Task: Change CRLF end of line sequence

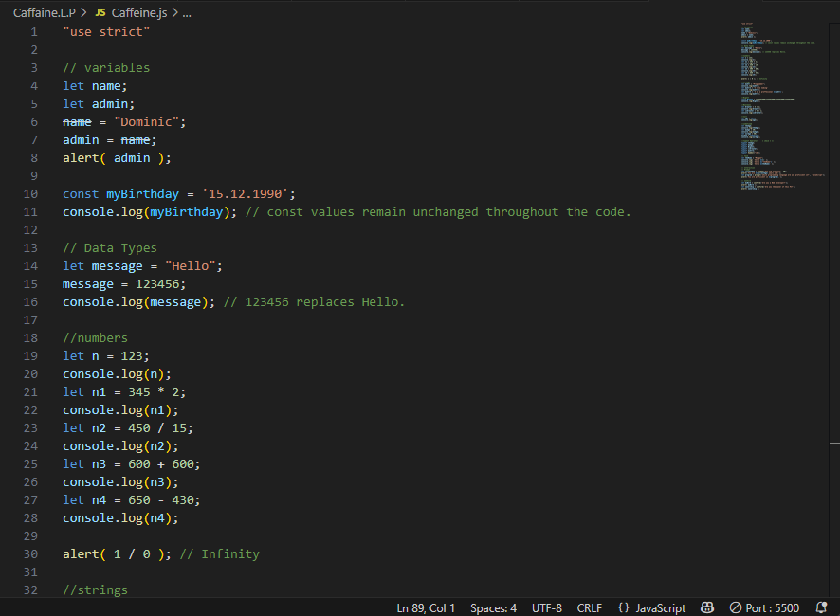Action: [x=590, y=607]
